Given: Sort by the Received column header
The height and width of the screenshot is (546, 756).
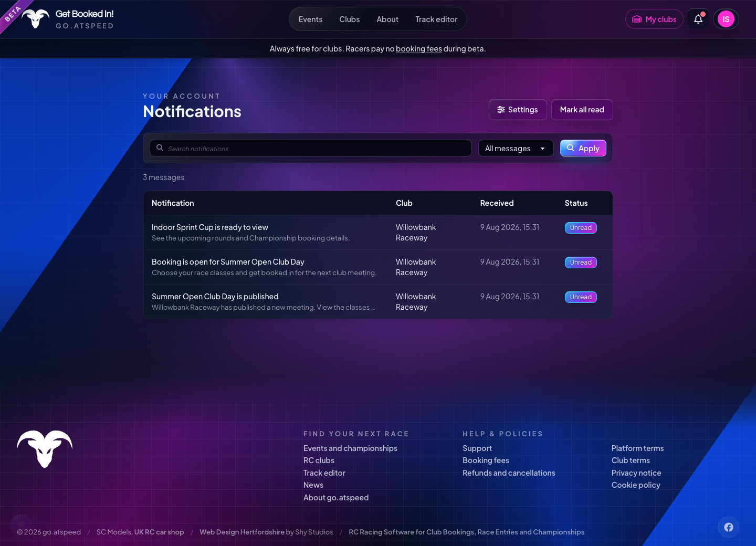Looking at the screenshot, I should click(x=497, y=203).
